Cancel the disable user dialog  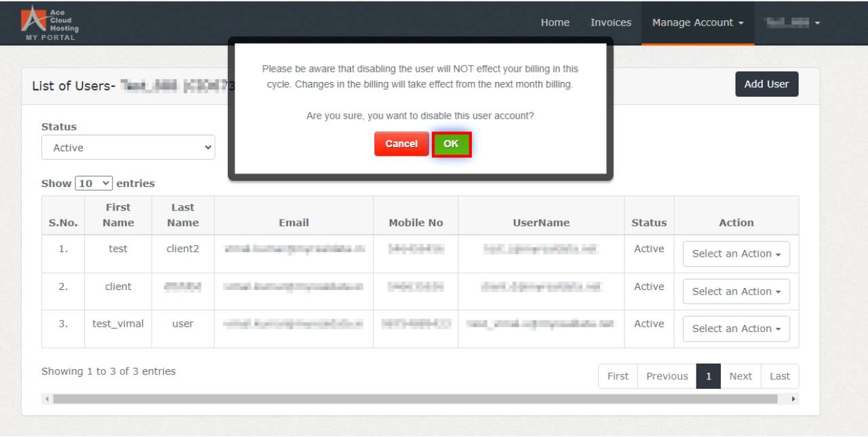401,144
